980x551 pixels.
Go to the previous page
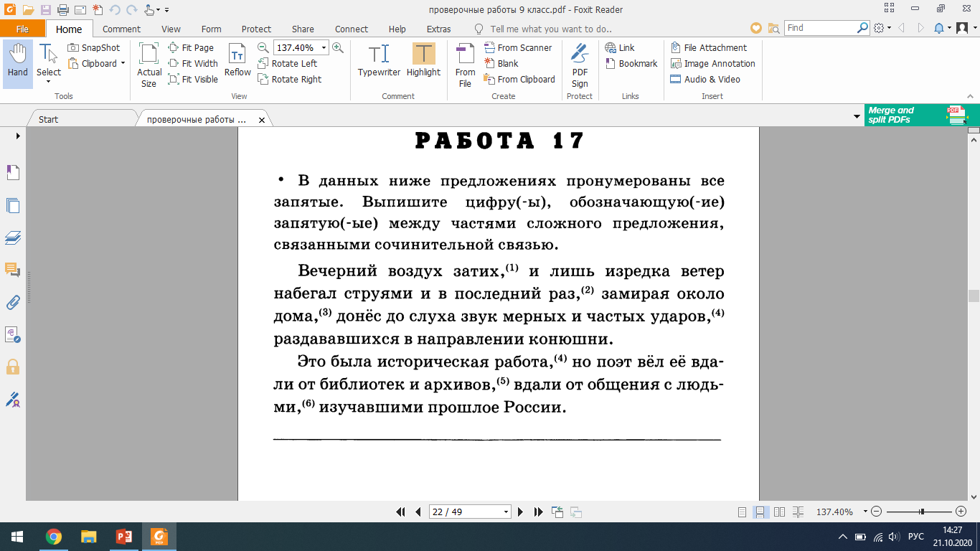[x=418, y=512]
